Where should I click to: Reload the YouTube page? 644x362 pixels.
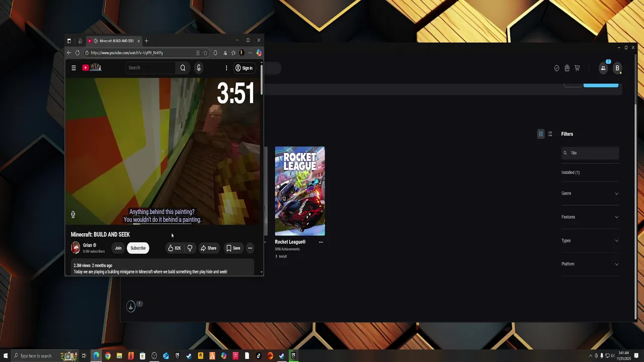click(x=77, y=53)
